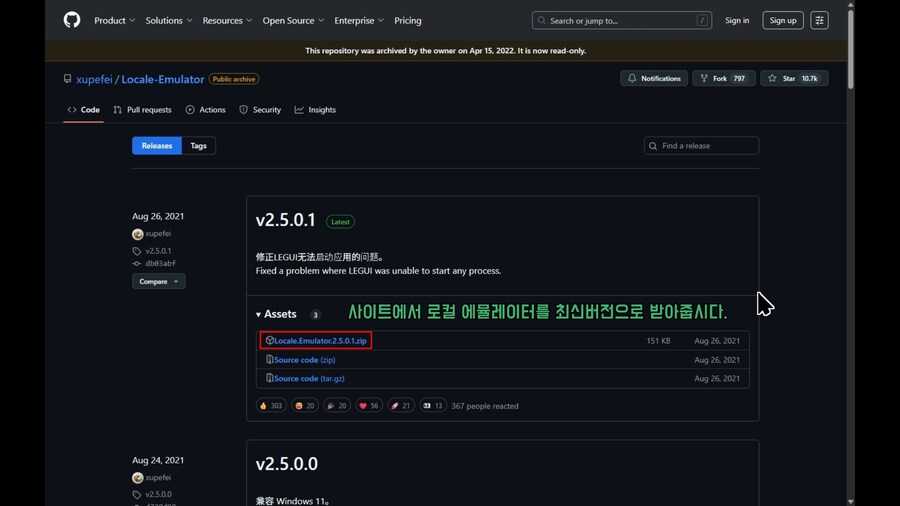Viewport: 900px width, 506px height.
Task: Fork the repository with Fork 797
Action: tap(724, 78)
